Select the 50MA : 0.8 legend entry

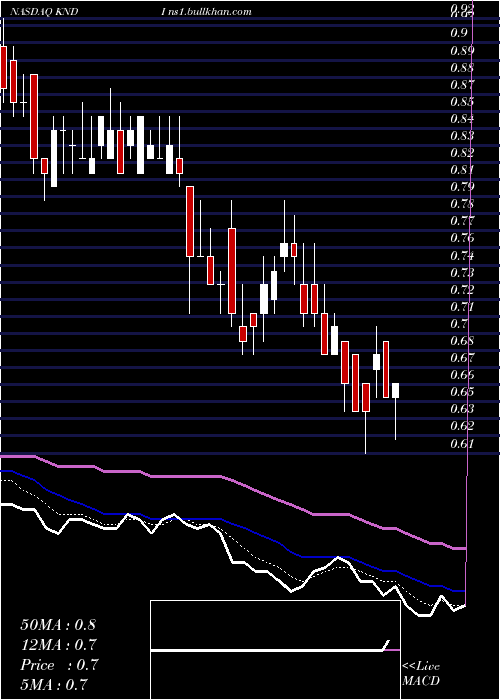pyautogui.click(x=58, y=625)
